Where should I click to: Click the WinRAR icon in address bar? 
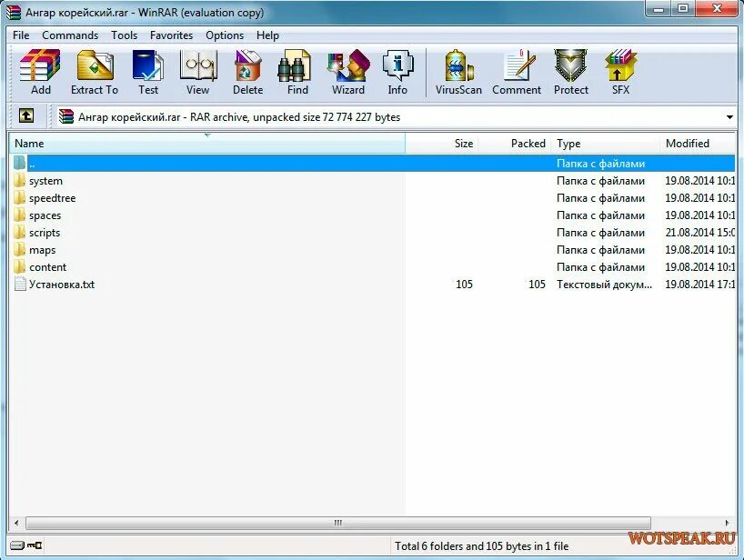66,116
